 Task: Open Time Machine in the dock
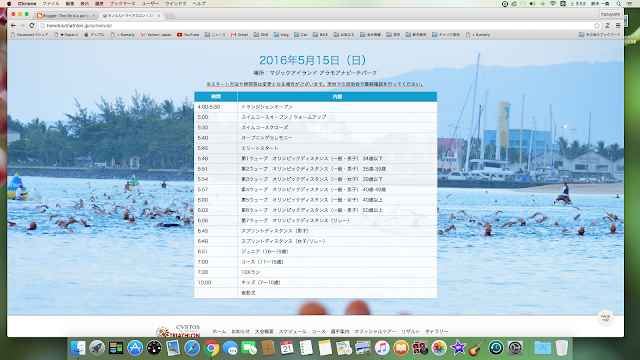(496, 348)
